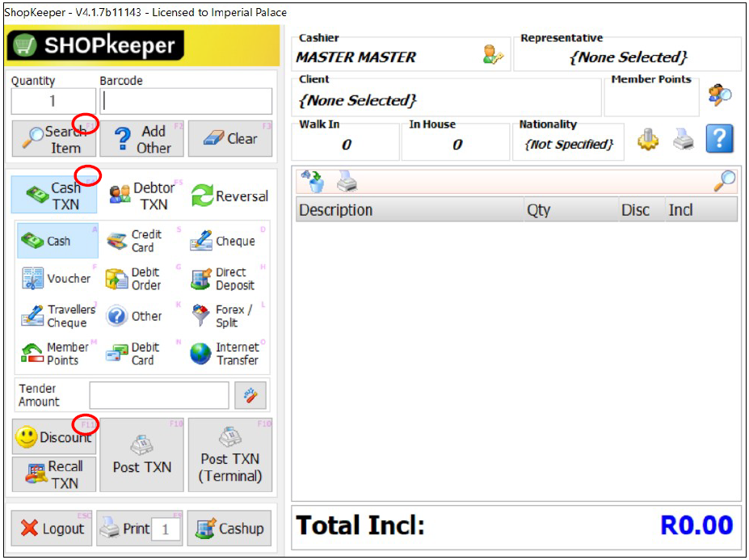This screenshot has width=749, height=560.
Task: Focus the Barcode input field
Action: tap(186, 101)
